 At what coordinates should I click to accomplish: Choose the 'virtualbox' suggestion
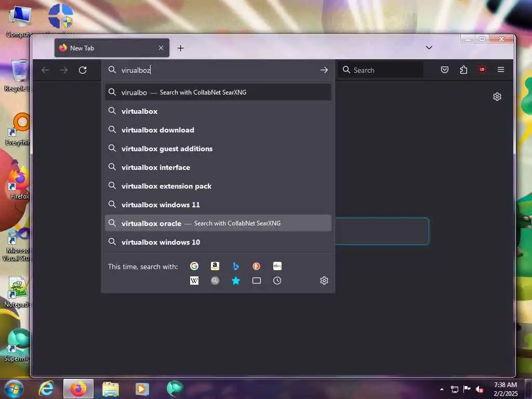[218, 111]
